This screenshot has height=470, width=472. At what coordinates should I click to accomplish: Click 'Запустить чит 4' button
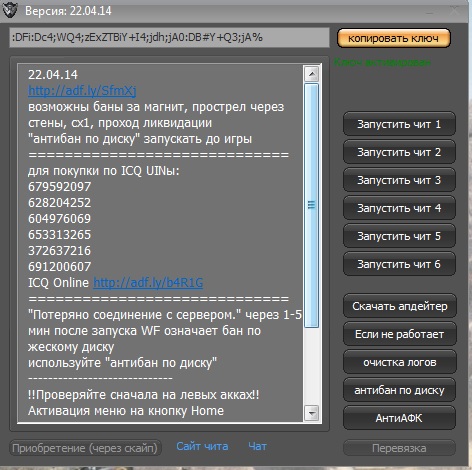pyautogui.click(x=399, y=208)
